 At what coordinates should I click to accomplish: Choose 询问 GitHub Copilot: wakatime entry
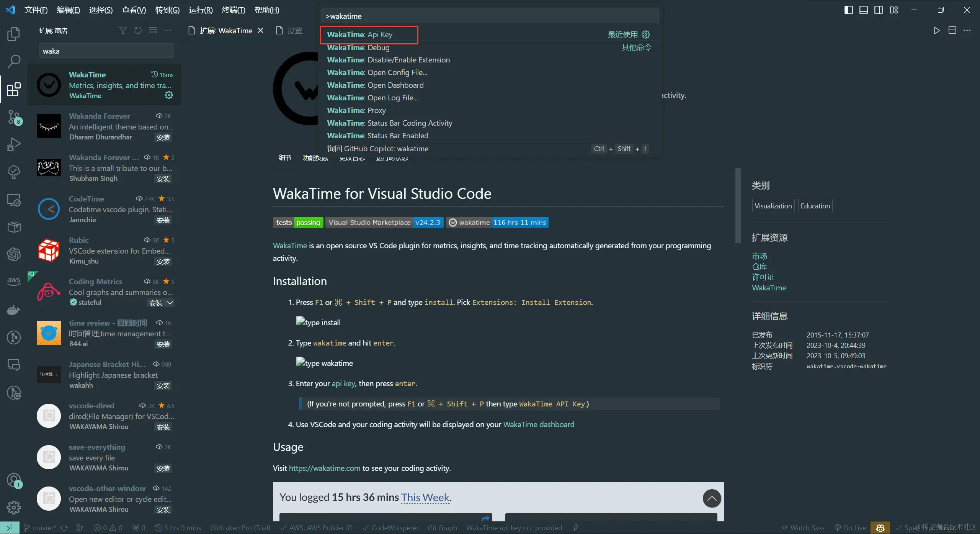click(x=489, y=149)
